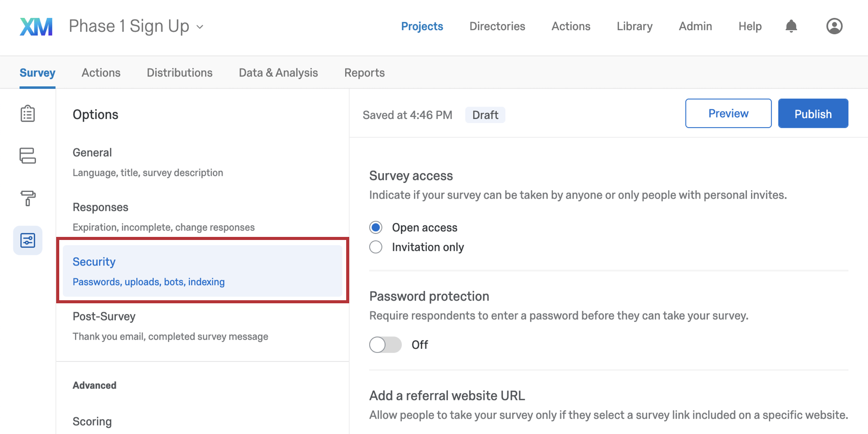Open General options section
The image size is (868, 434).
point(202,162)
